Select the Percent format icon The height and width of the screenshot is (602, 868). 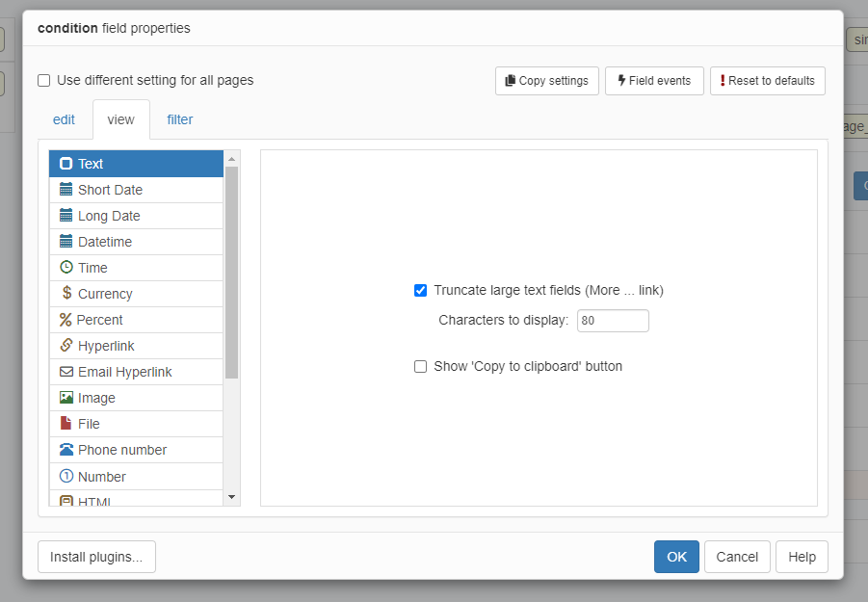tap(66, 320)
